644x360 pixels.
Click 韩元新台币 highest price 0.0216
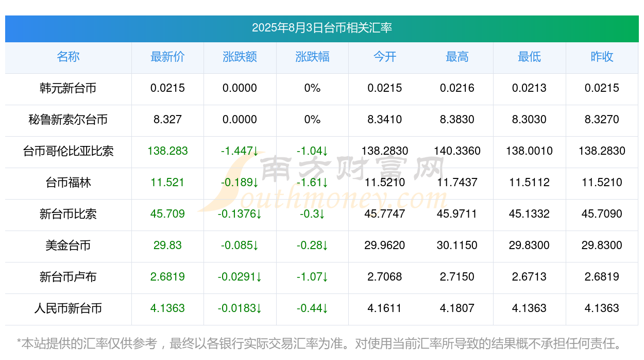pos(457,88)
